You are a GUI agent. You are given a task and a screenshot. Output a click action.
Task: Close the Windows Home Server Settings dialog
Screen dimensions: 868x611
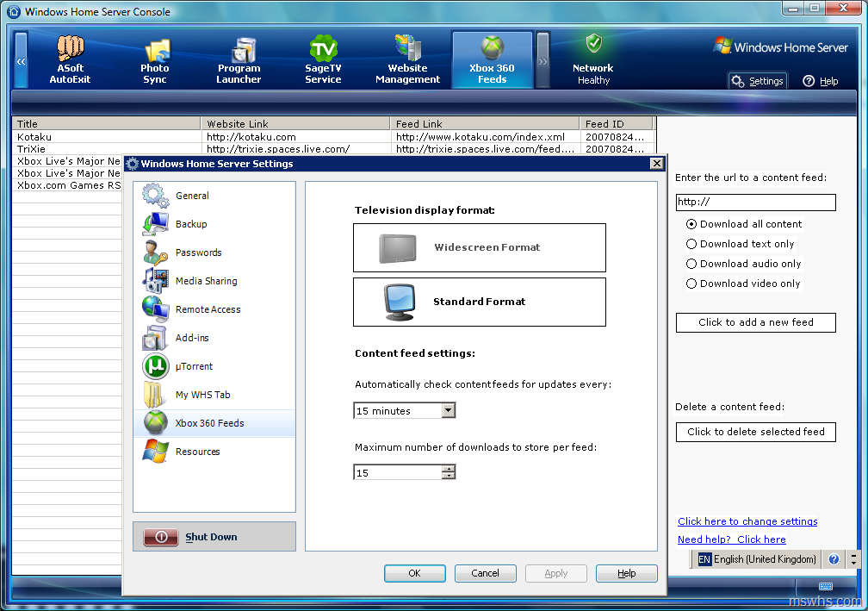656,164
